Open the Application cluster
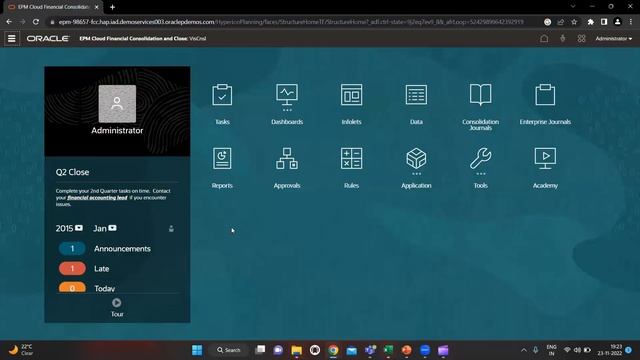This screenshot has height=360, width=640. 416,168
